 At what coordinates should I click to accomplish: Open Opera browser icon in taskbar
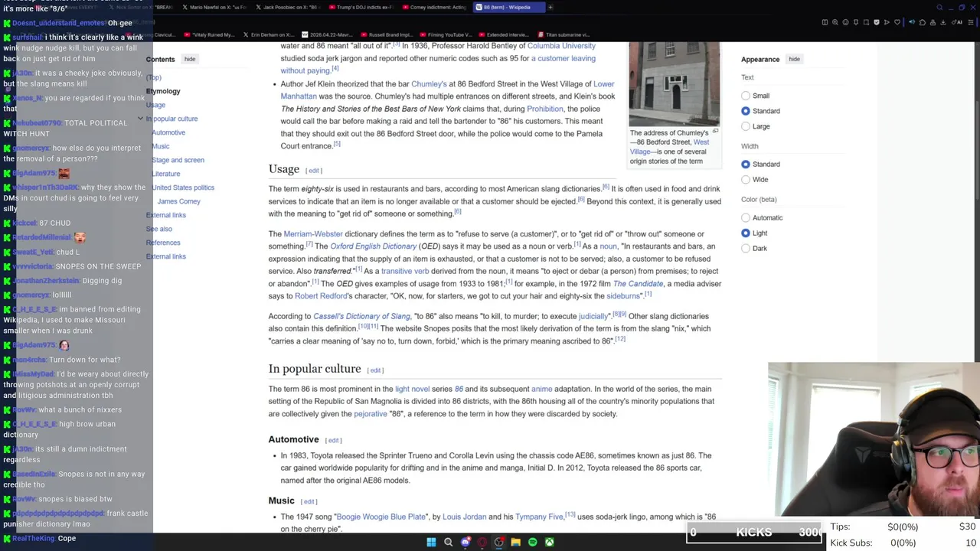coord(482,542)
